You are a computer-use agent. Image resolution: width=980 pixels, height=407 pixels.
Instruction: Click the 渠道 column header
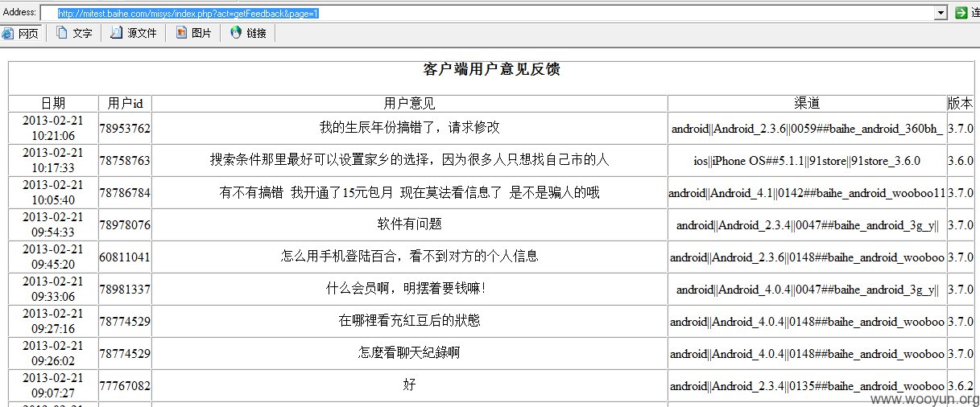pos(807,103)
